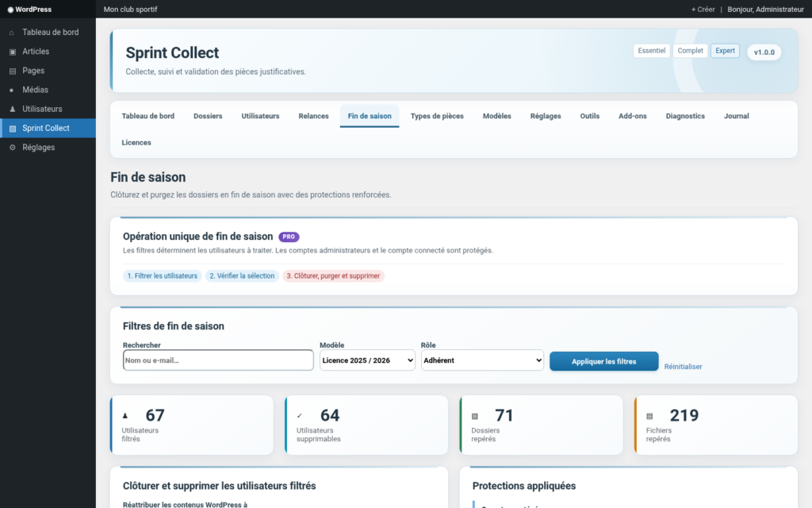Select the Fin de saison tab
This screenshot has height=508, width=812.
click(x=370, y=116)
